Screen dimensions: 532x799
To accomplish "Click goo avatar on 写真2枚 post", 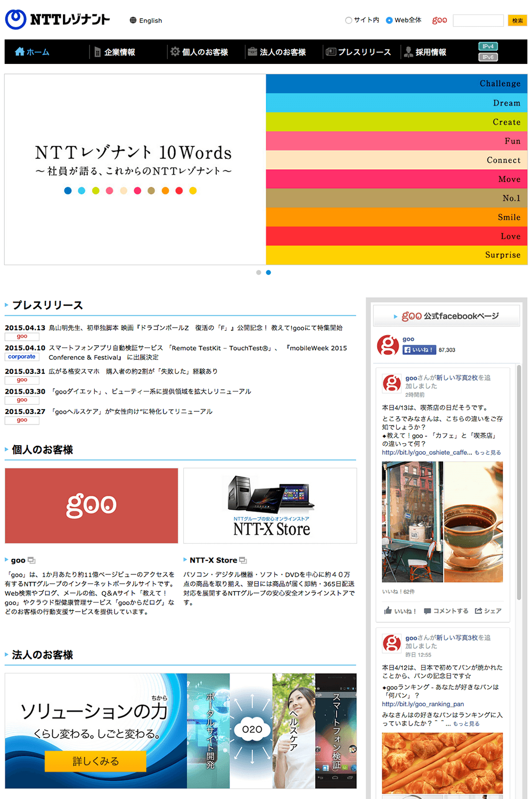I will [392, 383].
